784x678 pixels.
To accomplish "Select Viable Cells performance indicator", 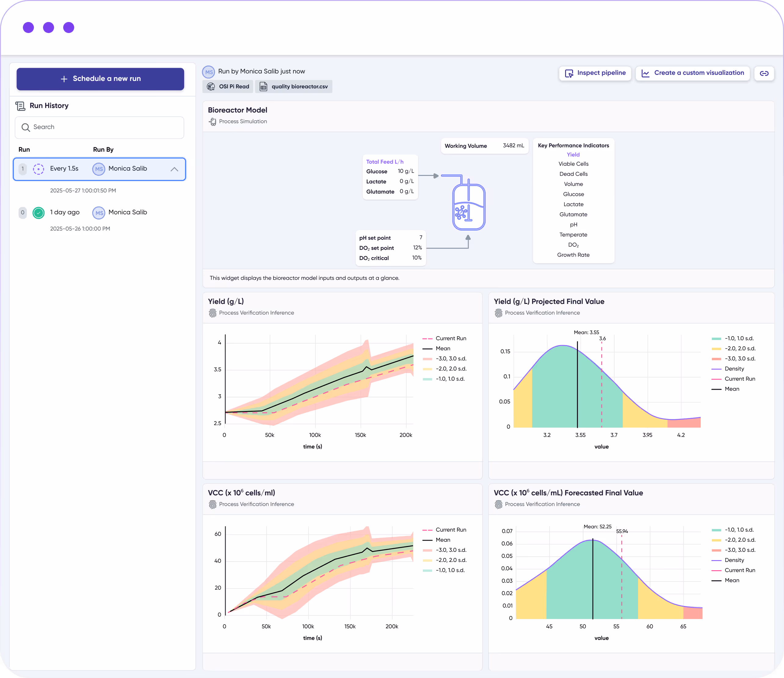I will [x=573, y=164].
